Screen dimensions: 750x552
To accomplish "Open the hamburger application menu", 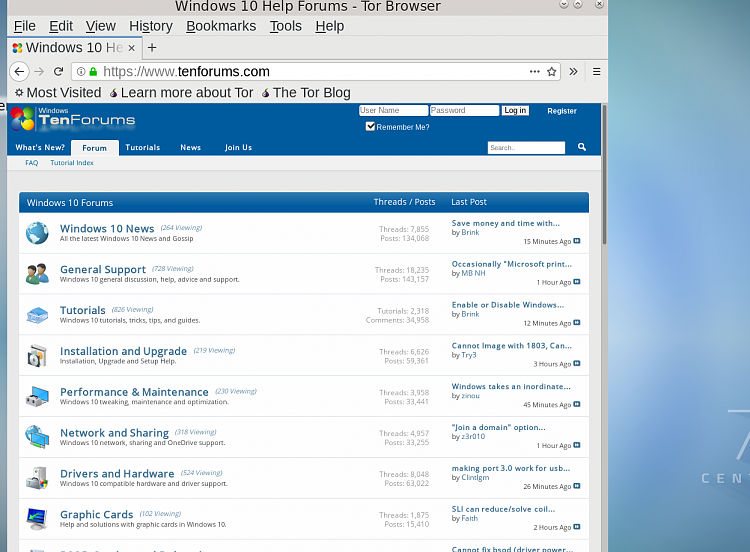I will [x=596, y=72].
